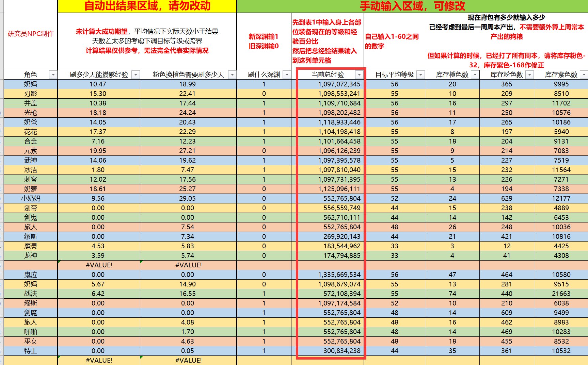Click 小奶妈's pink-to-orange days value 29.05
This screenshot has height=365, width=588.
point(188,198)
